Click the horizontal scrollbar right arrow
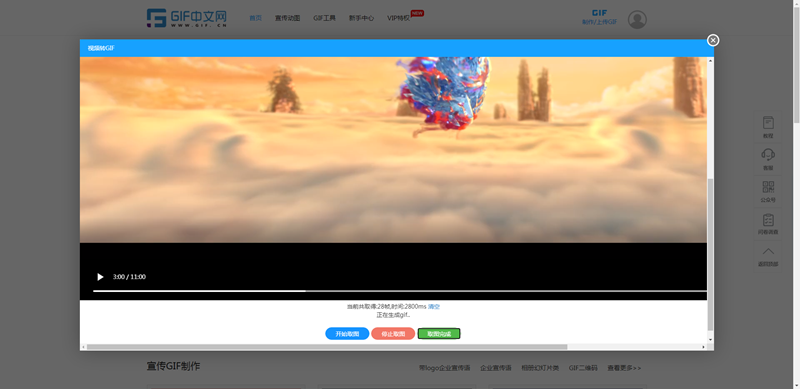The height and width of the screenshot is (389, 800). click(x=704, y=347)
